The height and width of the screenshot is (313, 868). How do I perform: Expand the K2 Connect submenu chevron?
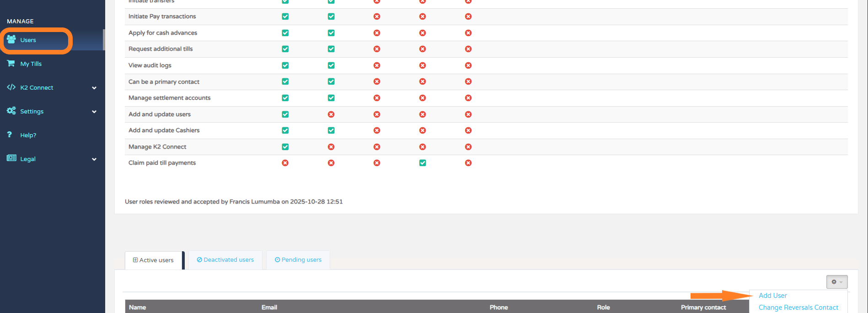(x=94, y=88)
